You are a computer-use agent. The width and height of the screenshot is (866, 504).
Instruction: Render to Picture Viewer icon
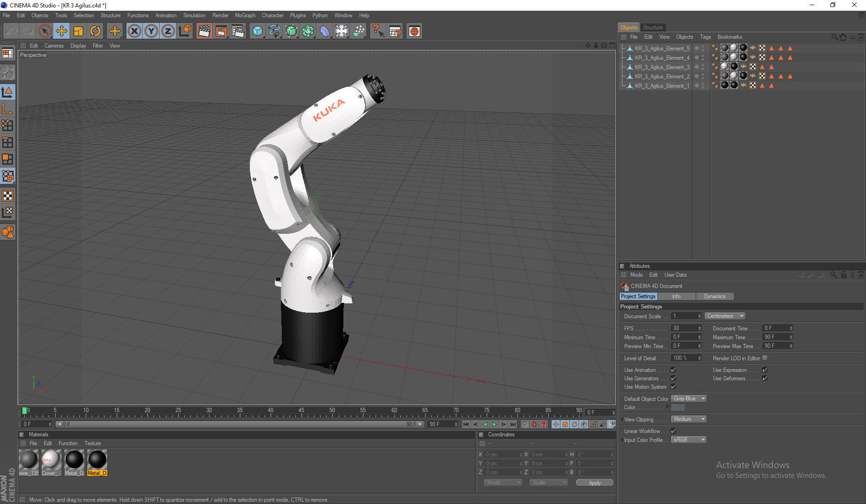click(x=221, y=31)
